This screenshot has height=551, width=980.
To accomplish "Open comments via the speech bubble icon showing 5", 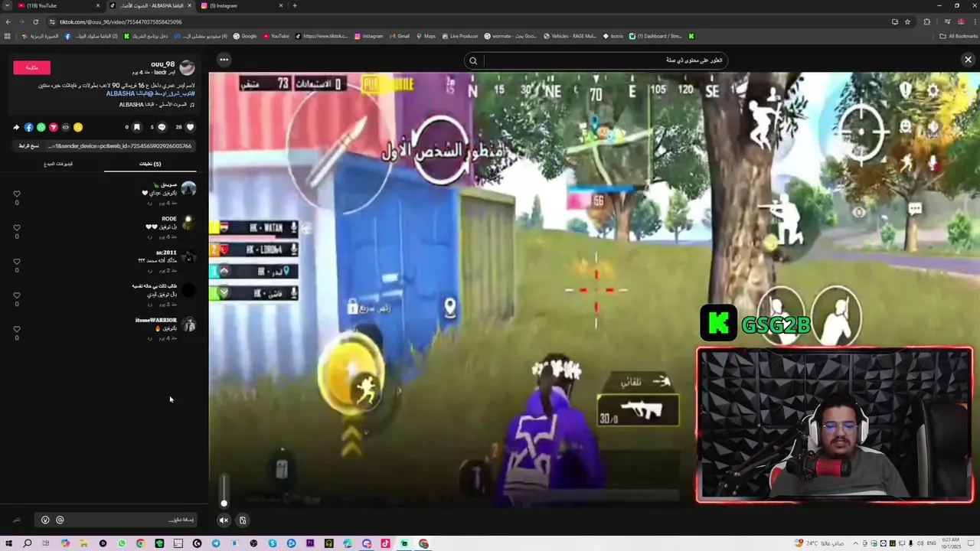I will point(162,127).
